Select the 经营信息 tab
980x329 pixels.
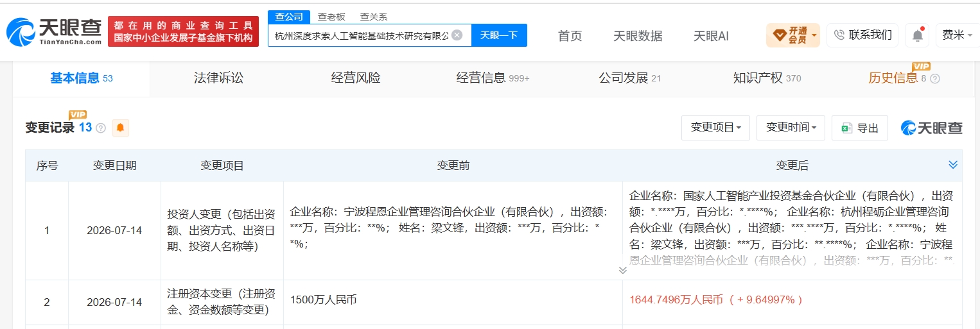click(x=493, y=78)
